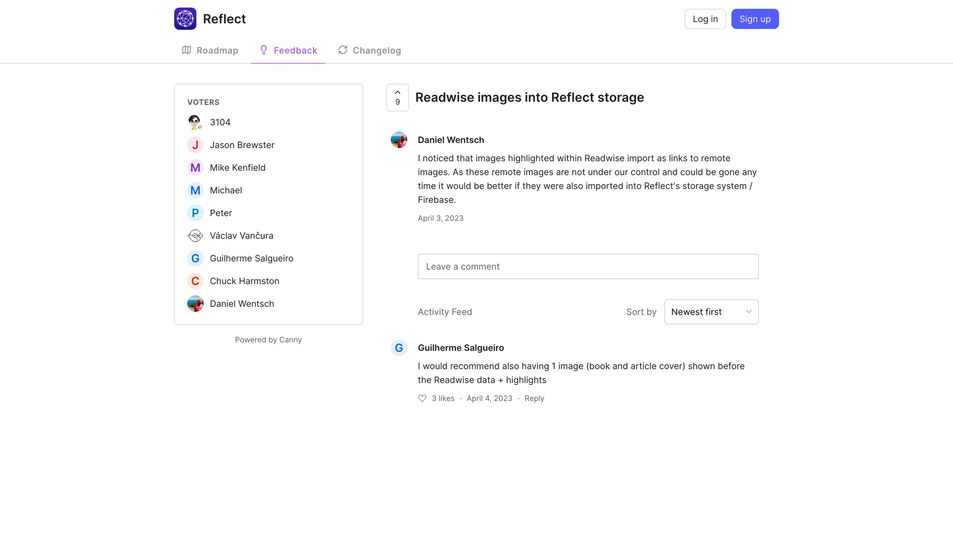Click the Roadmap map icon
953x560 pixels.
pos(187,50)
